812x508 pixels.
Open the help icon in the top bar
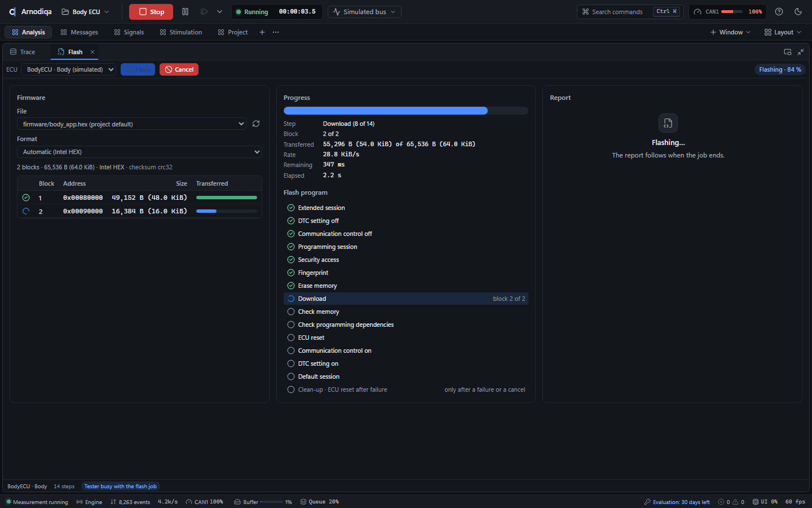coord(779,12)
